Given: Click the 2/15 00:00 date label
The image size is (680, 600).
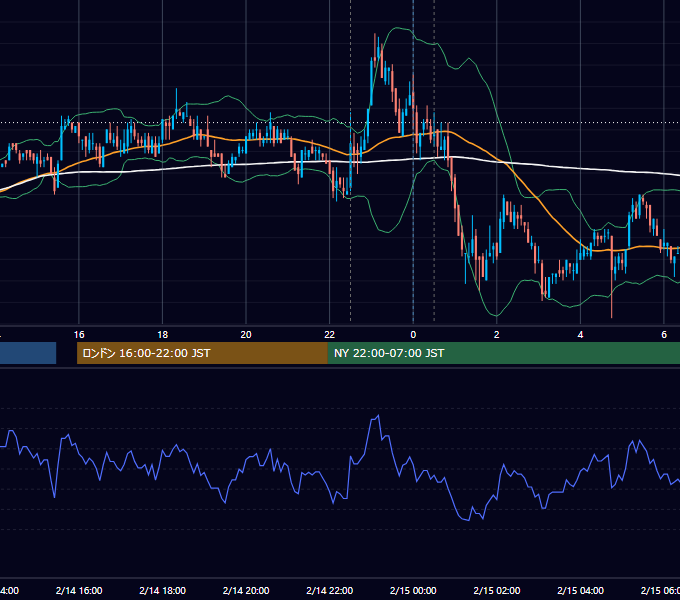Looking at the screenshot, I should click(413, 590).
